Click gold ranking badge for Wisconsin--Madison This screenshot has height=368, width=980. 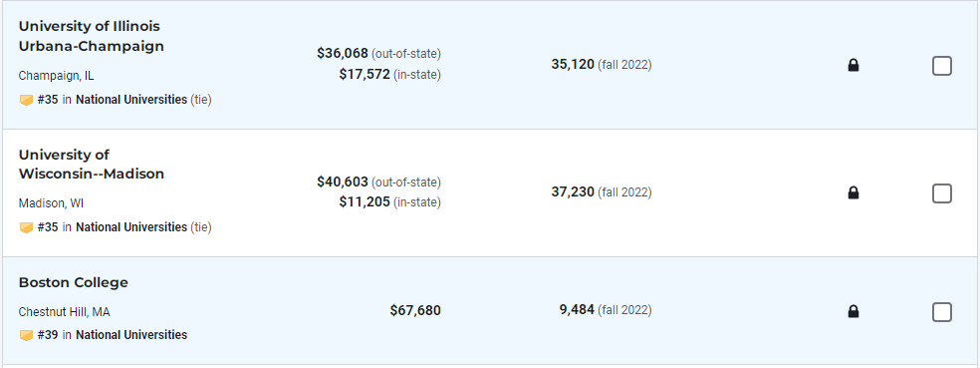26,227
